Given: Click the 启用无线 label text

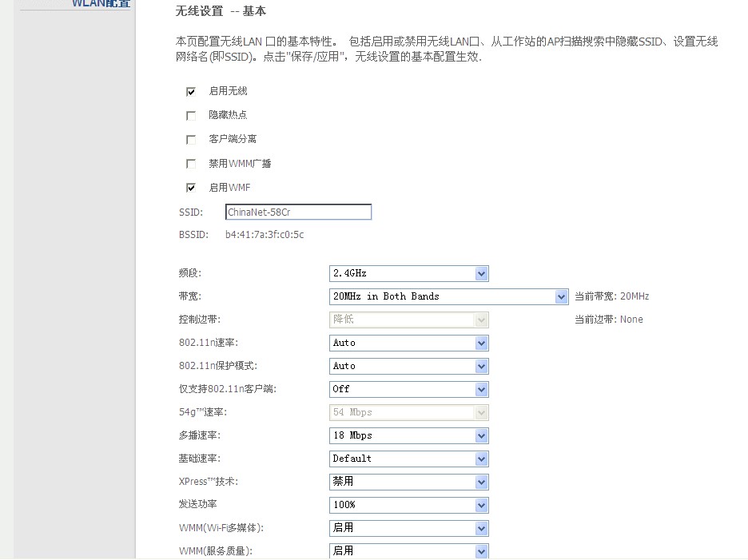Looking at the screenshot, I should pyautogui.click(x=228, y=91).
